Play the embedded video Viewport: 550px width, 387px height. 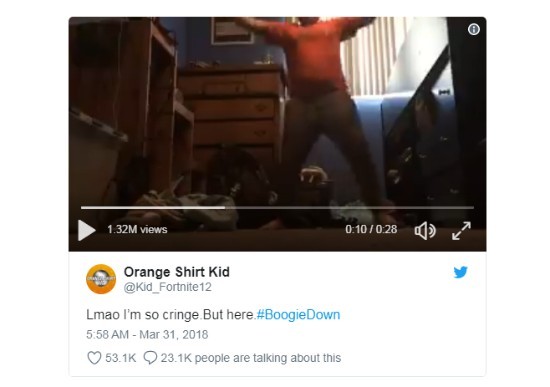87,230
